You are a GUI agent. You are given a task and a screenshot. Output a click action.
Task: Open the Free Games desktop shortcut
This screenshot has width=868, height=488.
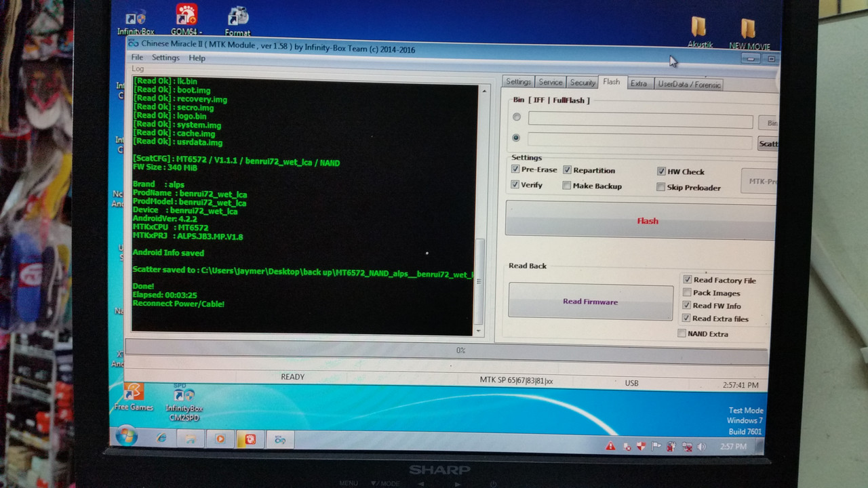134,397
